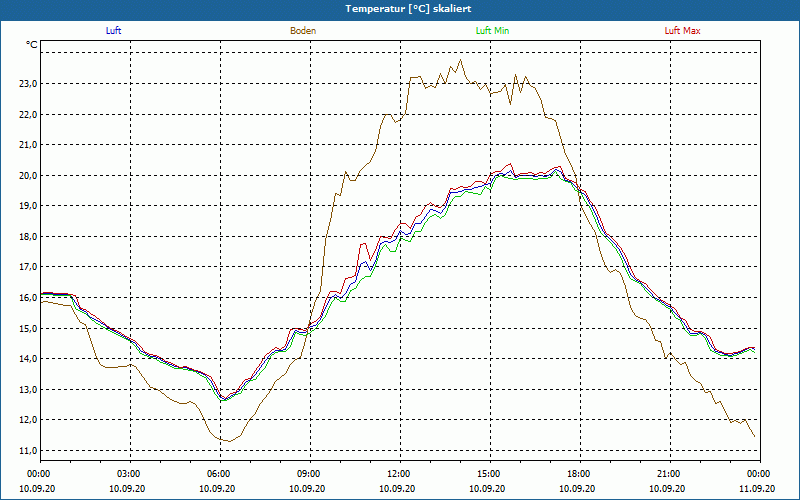This screenshot has width=800, height=500.
Task: Click the 21:00 time axis label
Action: [x=669, y=474]
